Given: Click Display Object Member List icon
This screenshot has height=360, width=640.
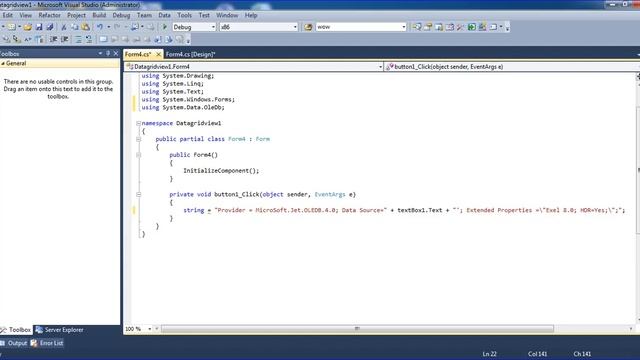Looking at the screenshot, I should [x=7, y=39].
